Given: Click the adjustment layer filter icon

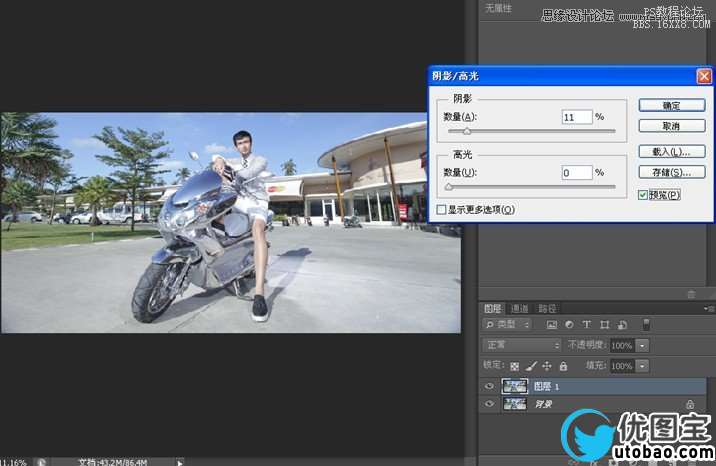Looking at the screenshot, I should click(569, 325).
